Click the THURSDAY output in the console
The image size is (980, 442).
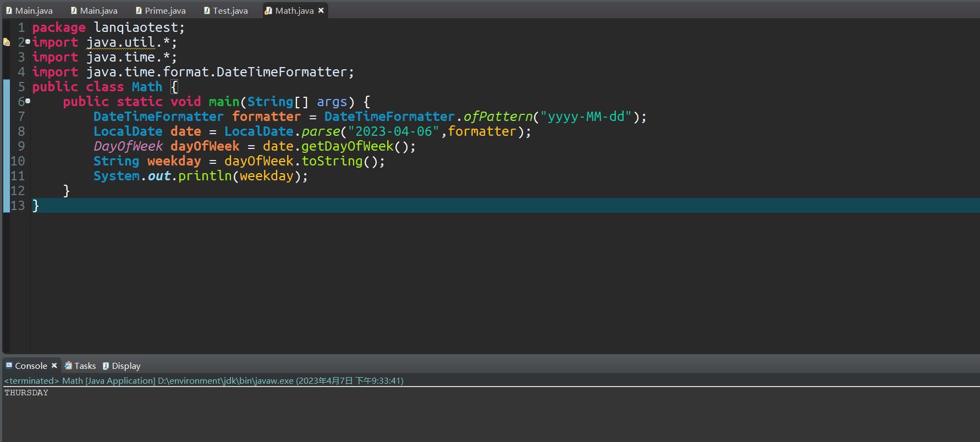pos(26,393)
